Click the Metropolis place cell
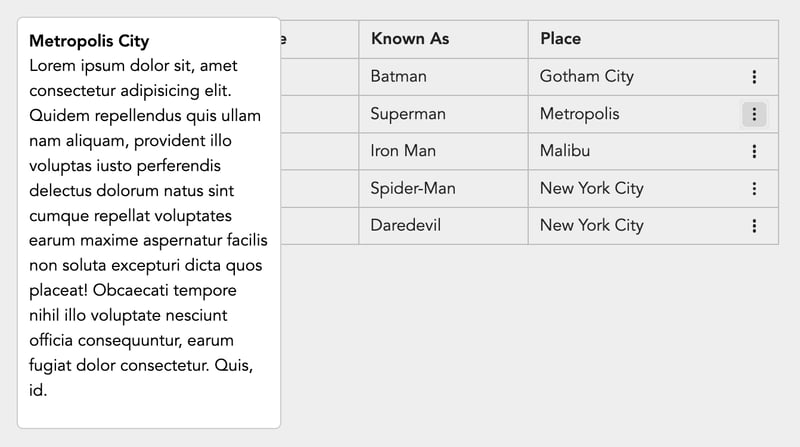This screenshot has height=447, width=800. tap(580, 114)
